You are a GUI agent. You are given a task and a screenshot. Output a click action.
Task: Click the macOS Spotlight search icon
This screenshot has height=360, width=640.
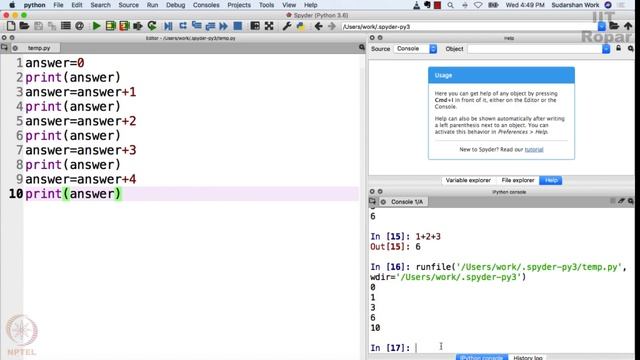click(450, 5)
